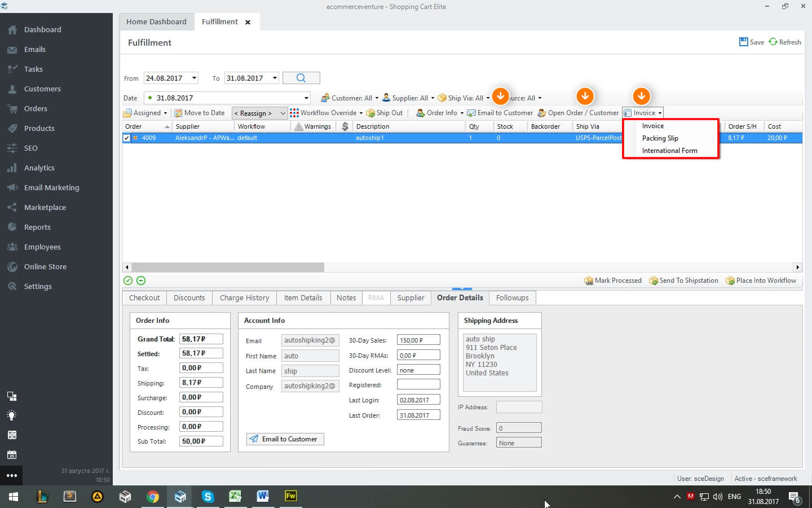Open the Windows Start menu
The height and width of the screenshot is (508, 812).
(14, 496)
